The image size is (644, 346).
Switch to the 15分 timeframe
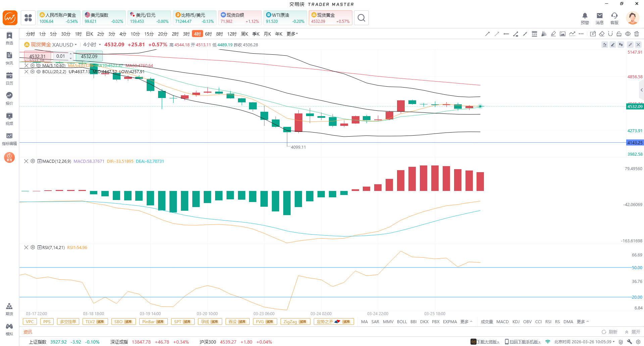pos(149,34)
